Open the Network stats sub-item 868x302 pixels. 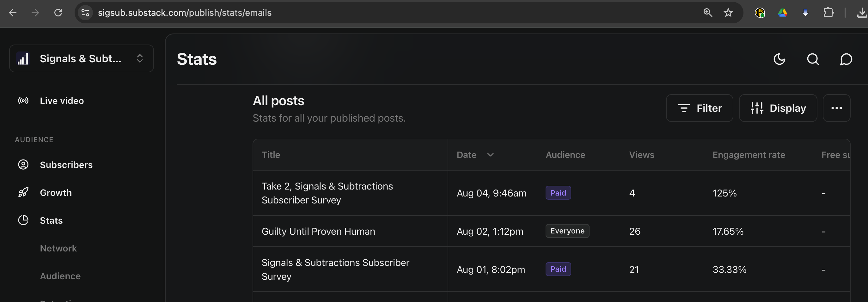point(58,248)
